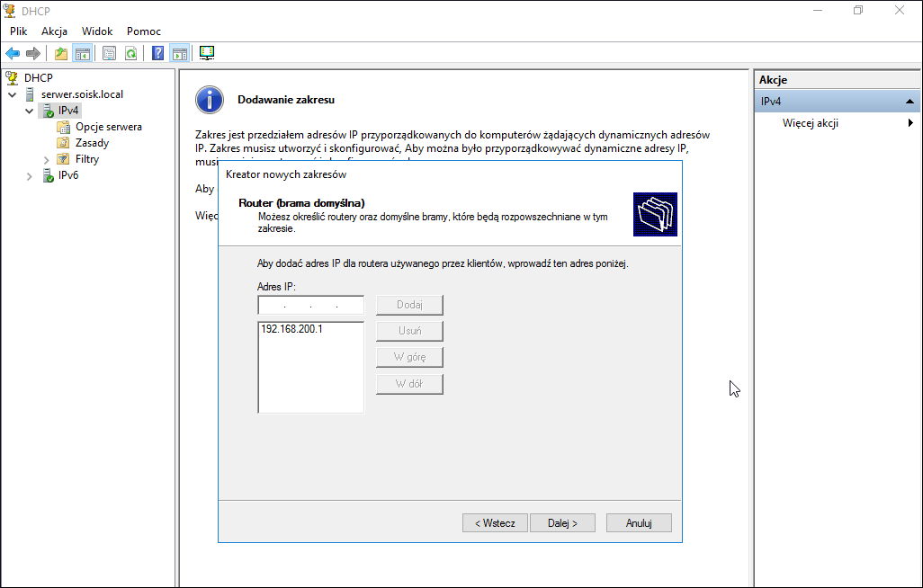Click the Kreator nowych zakresów title
Viewport: 923px width, 588px height.
(x=286, y=174)
